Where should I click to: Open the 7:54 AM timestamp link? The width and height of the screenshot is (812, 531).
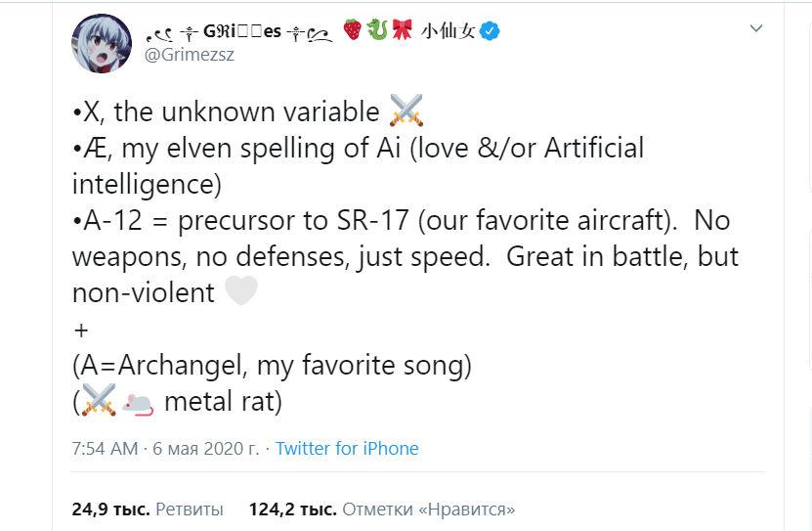click(x=107, y=449)
